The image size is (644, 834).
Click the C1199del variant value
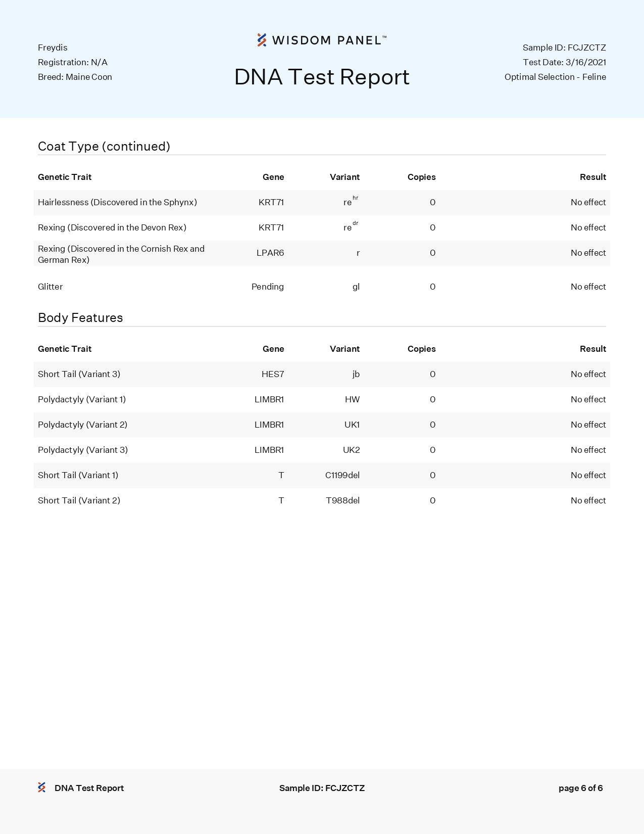[342, 475]
